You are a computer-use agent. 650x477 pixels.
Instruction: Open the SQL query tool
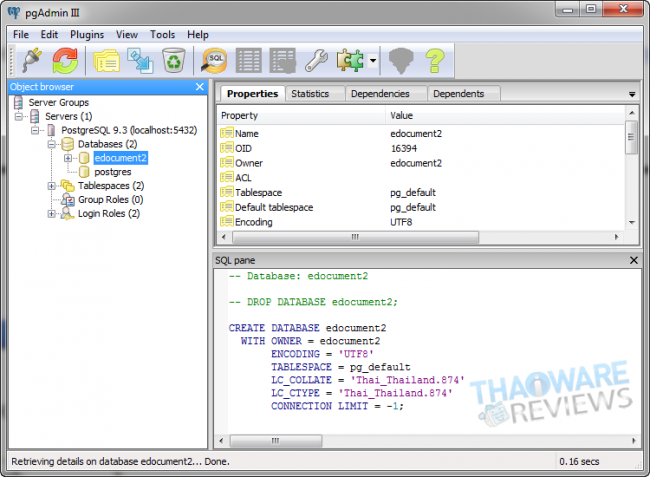pos(215,61)
